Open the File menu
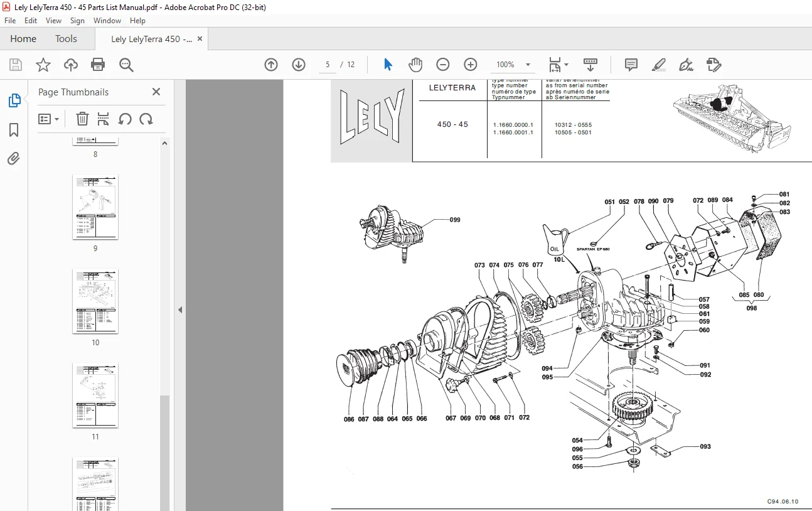This screenshot has width=812, height=511. point(10,21)
